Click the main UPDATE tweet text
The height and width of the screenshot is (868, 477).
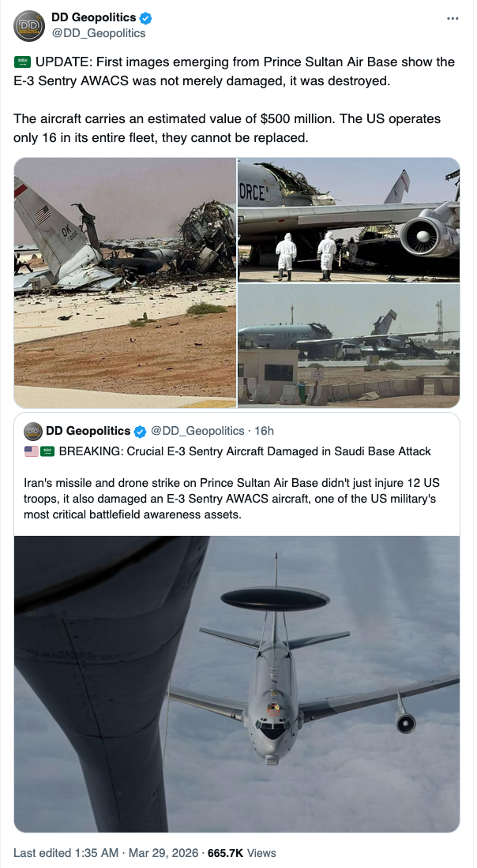point(235,99)
